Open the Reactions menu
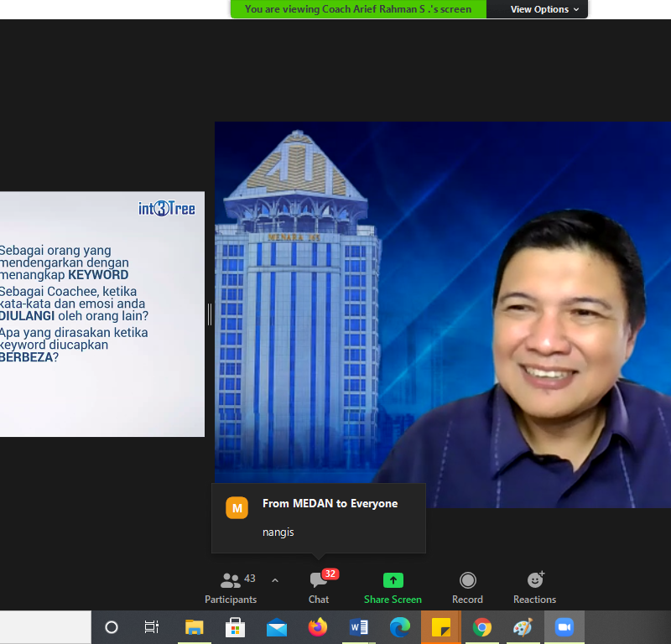Image resolution: width=671 pixels, height=644 pixels. [535, 587]
